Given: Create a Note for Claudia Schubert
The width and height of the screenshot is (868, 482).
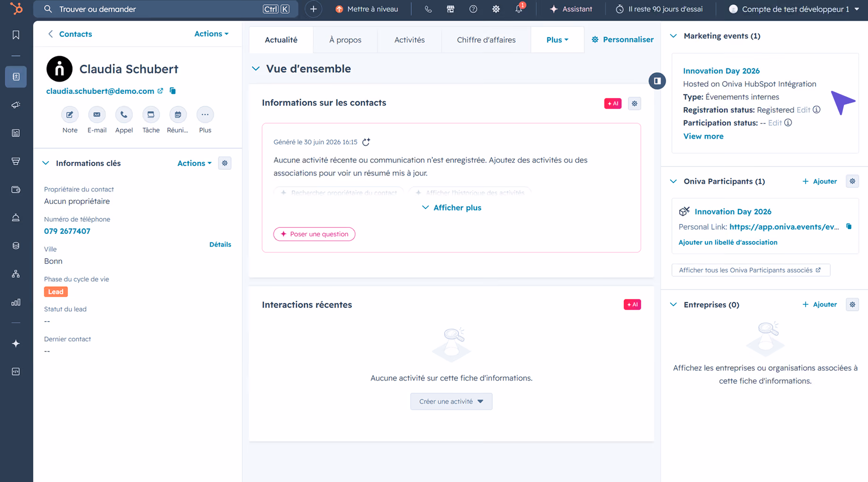Looking at the screenshot, I should pyautogui.click(x=70, y=115).
